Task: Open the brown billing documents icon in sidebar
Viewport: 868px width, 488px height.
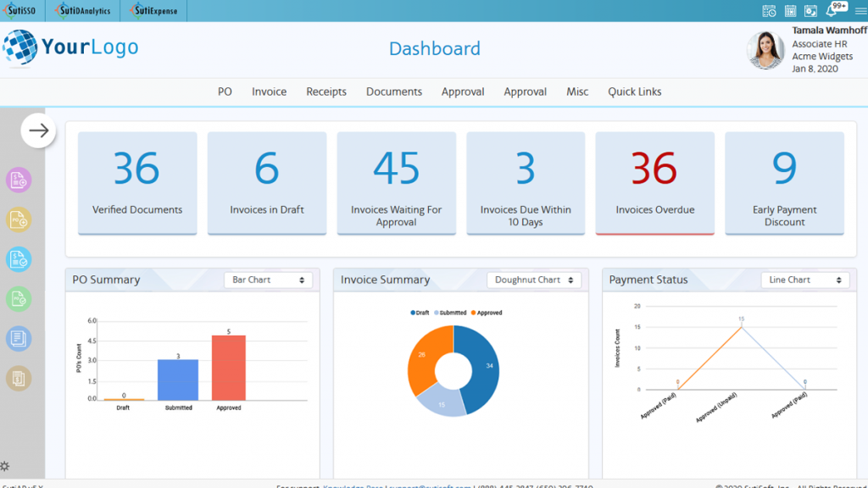Action: pos(18,377)
